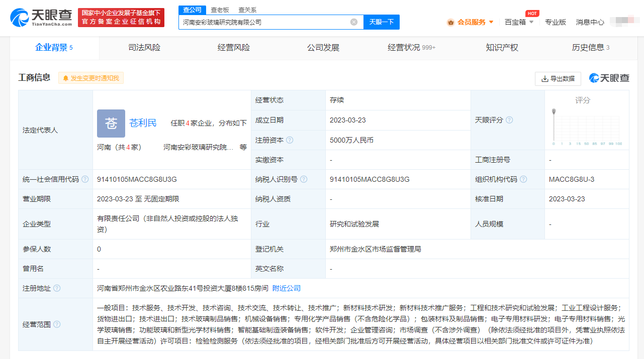Image resolution: width=644 pixels, height=359 pixels.
Task: Expand the 会员服务 dropdown arrow
Action: [491, 22]
